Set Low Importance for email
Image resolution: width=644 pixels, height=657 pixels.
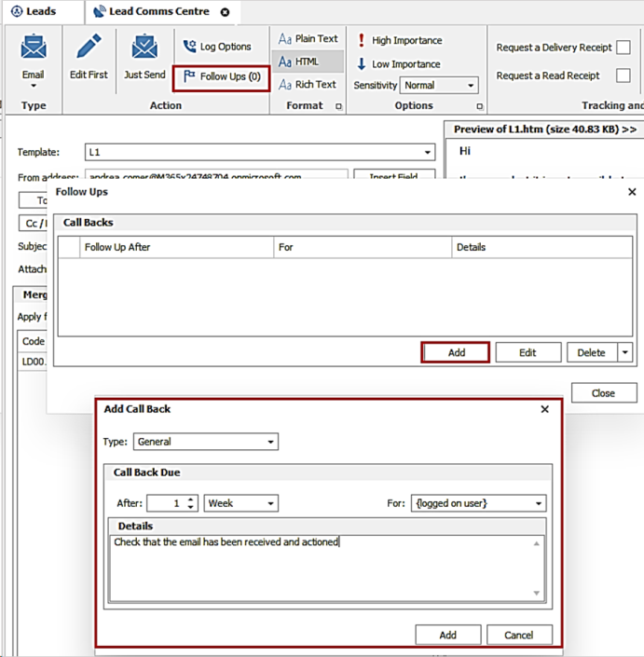(398, 64)
